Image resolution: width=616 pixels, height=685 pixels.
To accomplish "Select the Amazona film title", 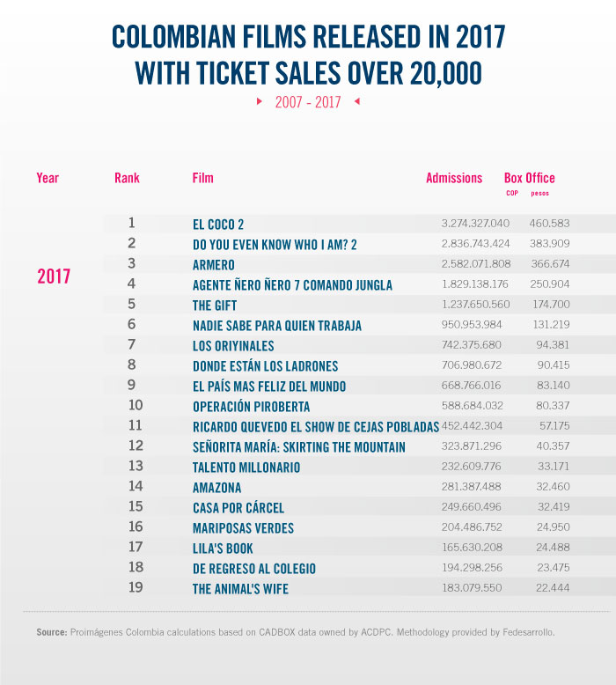I will coord(216,488).
